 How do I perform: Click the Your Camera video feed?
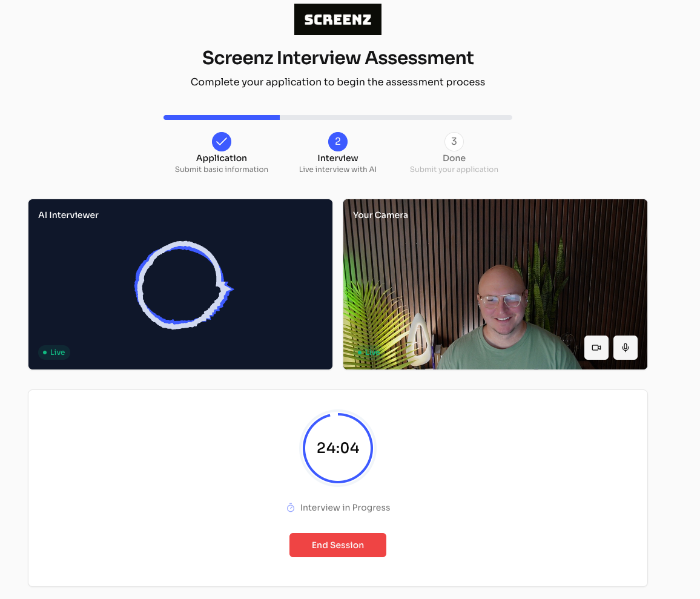495,284
